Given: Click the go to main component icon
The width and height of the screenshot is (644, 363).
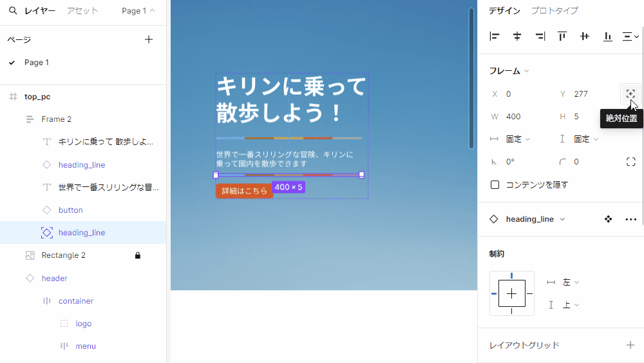Looking at the screenshot, I should click(609, 219).
